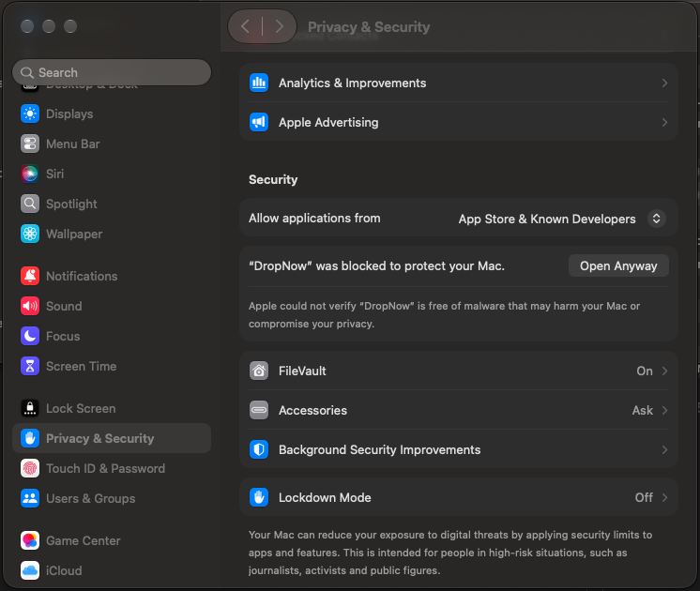Click the Accessories Ask value
Screen dimensions: 700x591
pos(643,410)
